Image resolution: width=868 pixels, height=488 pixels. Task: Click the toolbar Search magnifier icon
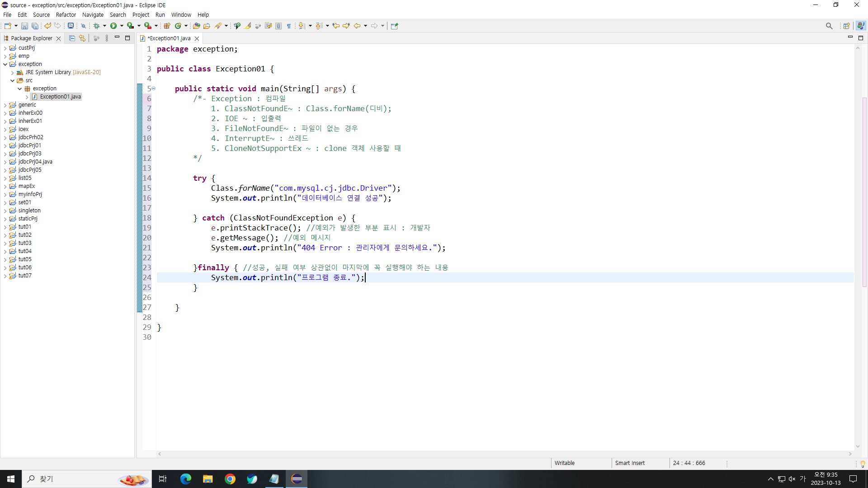829,26
